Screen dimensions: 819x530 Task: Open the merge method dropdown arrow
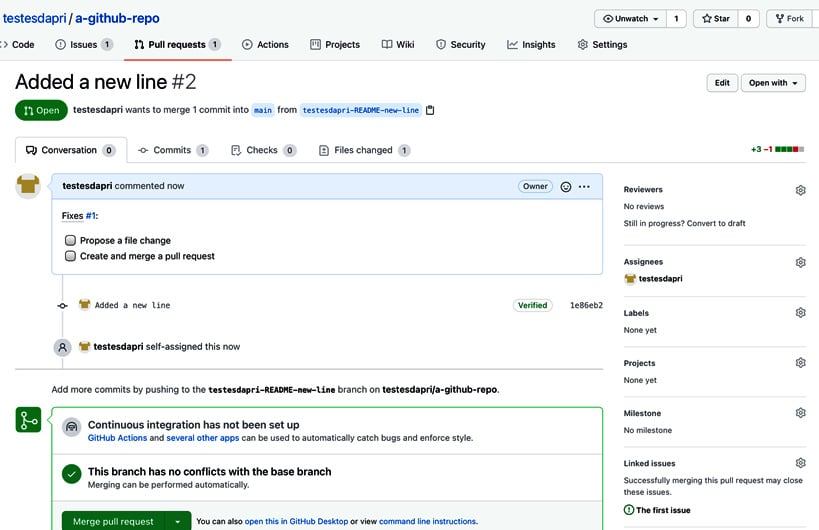click(178, 521)
